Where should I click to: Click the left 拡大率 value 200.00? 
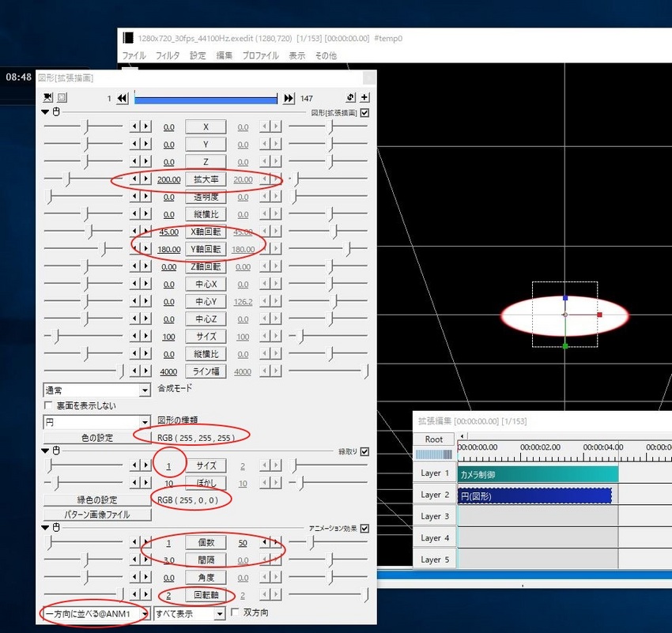tap(168, 180)
